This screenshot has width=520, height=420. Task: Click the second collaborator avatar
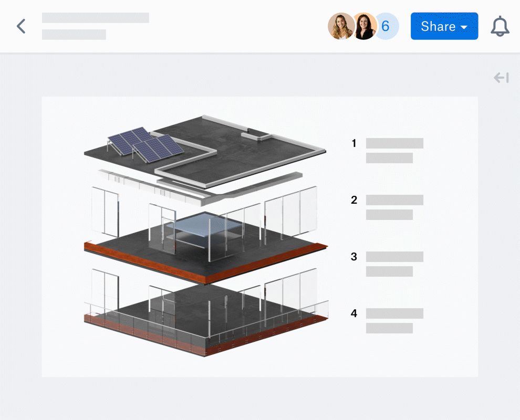363,26
